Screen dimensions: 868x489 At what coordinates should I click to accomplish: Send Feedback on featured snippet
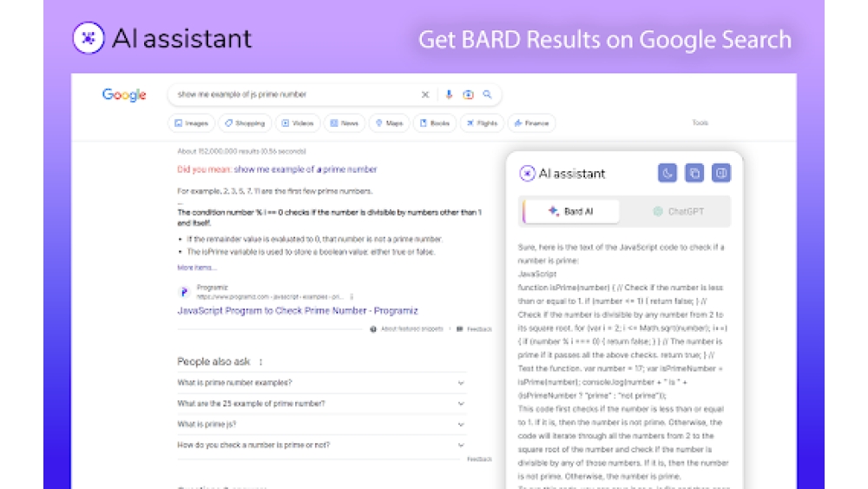(475, 329)
